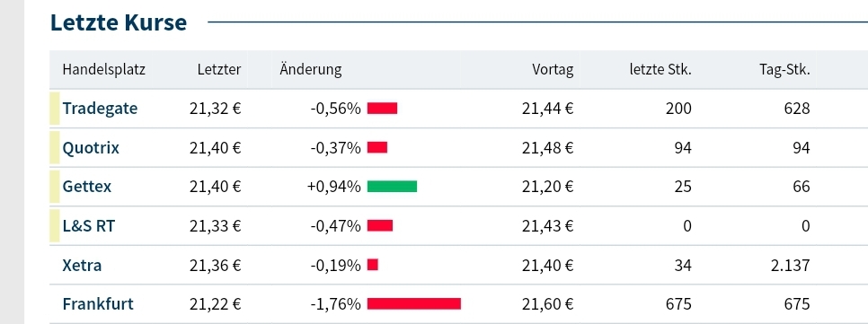Click the long red Frankfurt change bar

coord(414,304)
